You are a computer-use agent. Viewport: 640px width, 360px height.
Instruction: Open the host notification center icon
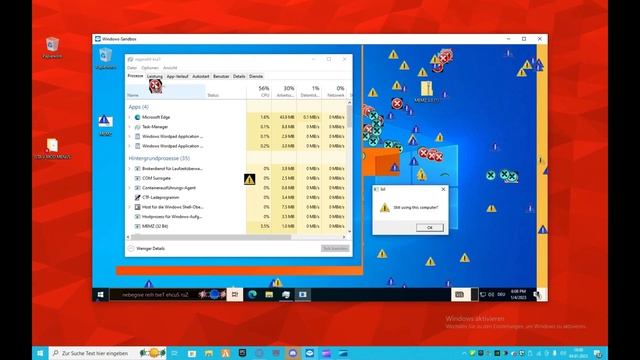(x=598, y=353)
